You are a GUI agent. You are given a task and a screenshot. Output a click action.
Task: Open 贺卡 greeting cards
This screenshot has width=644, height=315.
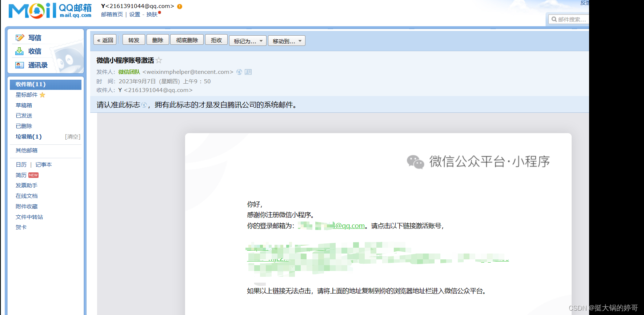pyautogui.click(x=21, y=227)
